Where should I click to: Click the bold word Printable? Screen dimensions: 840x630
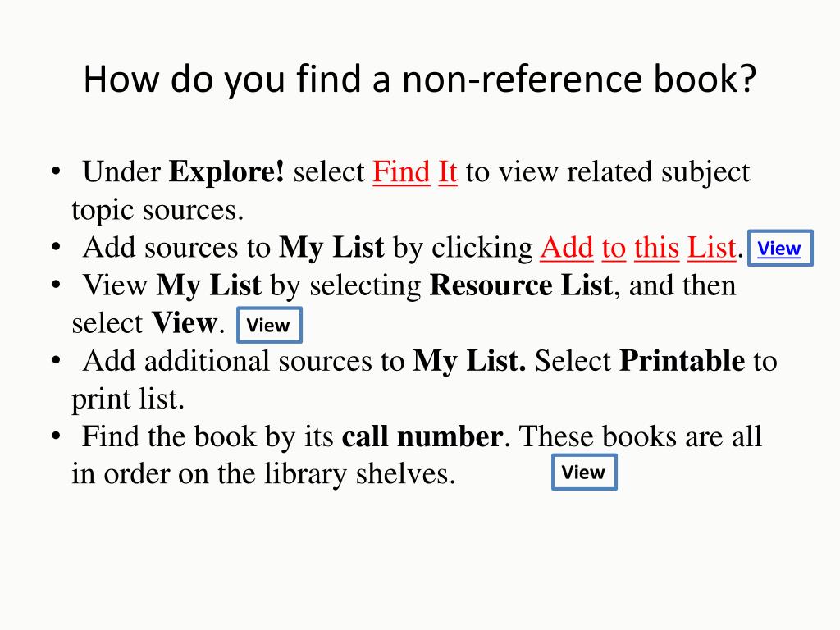(682, 361)
